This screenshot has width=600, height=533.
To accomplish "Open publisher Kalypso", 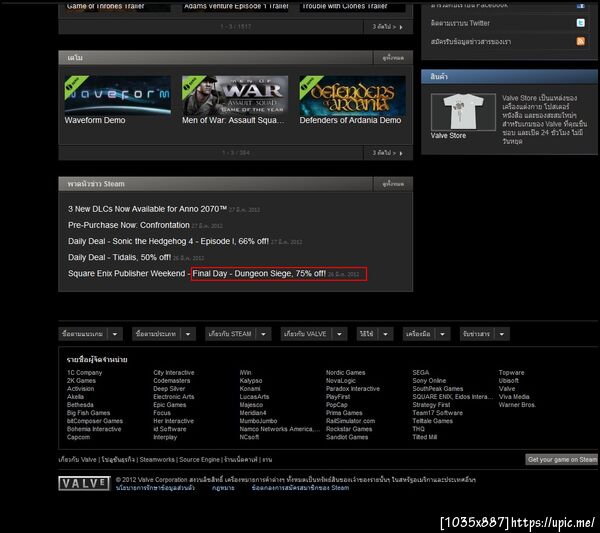I will coord(251,381).
